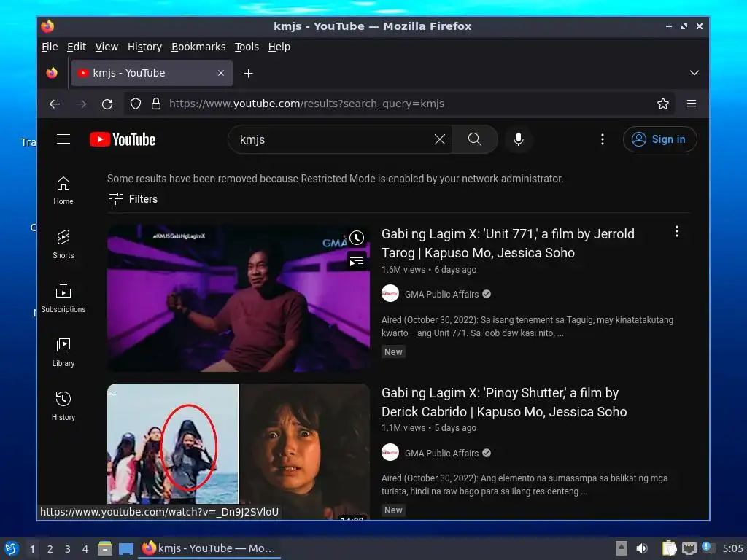The width and height of the screenshot is (747, 560).
Task: Open the History menu in menu bar
Action: [x=145, y=47]
